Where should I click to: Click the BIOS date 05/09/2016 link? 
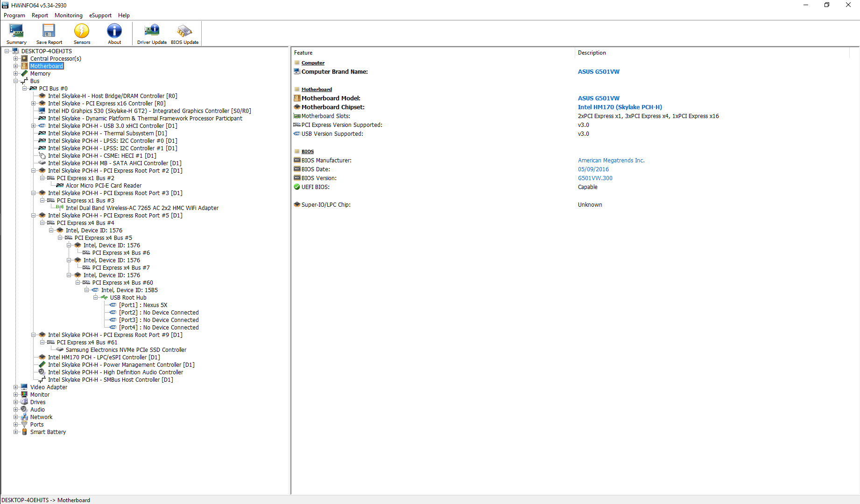(x=593, y=169)
